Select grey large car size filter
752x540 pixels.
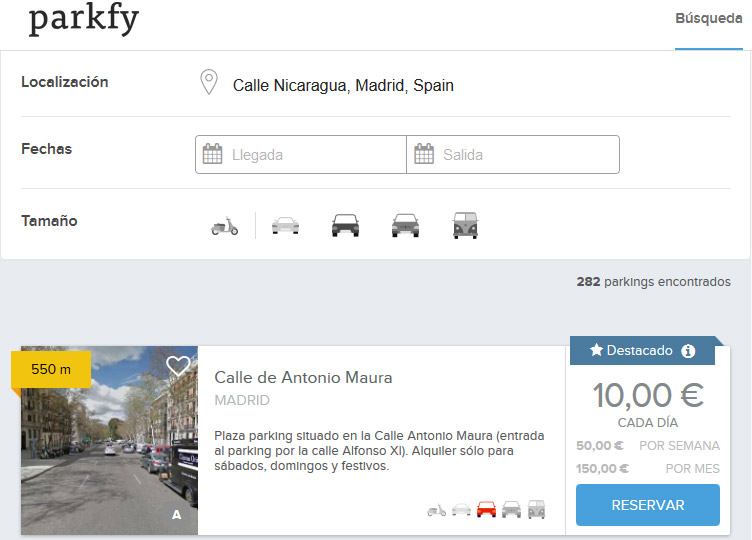405,225
